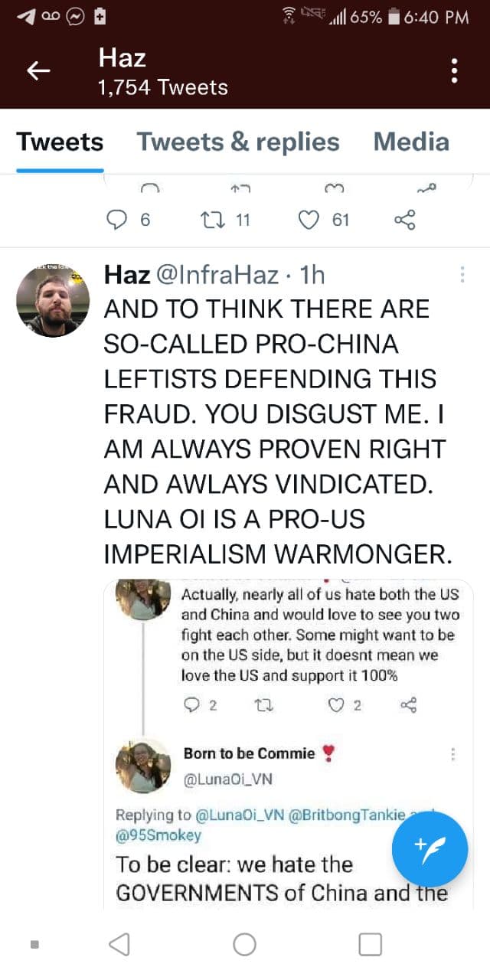The image size is (490, 980).
Task: Expand options for Haz's 1h tweet
Action: (x=462, y=275)
